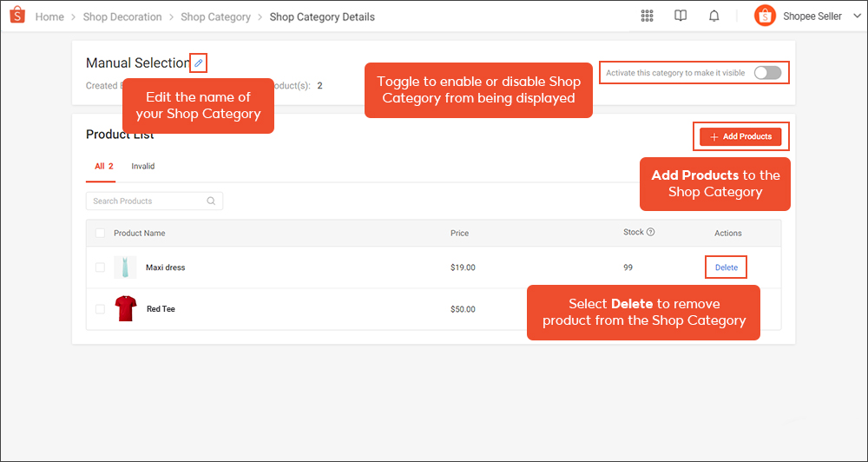Click the $50.00 price cell
The height and width of the screenshot is (462, 868).
(463, 309)
